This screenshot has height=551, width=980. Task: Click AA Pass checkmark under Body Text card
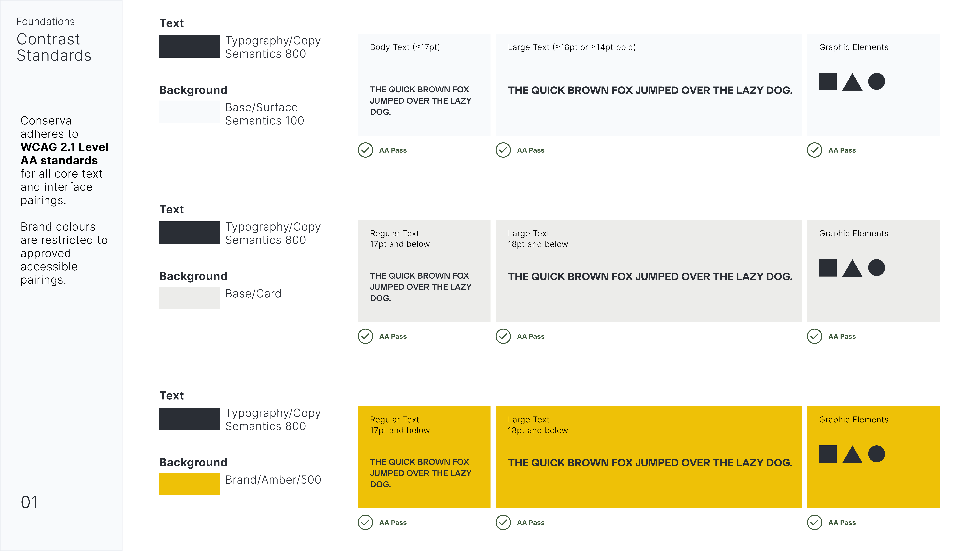coord(365,150)
